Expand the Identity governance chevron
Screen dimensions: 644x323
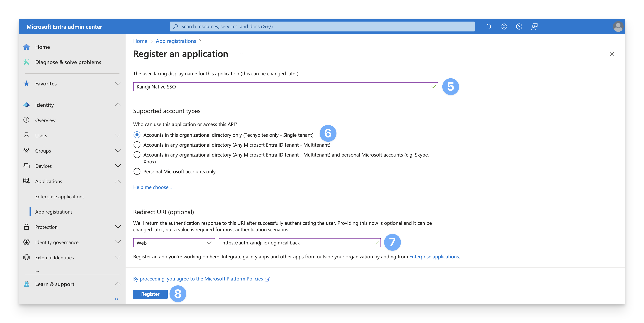click(118, 242)
